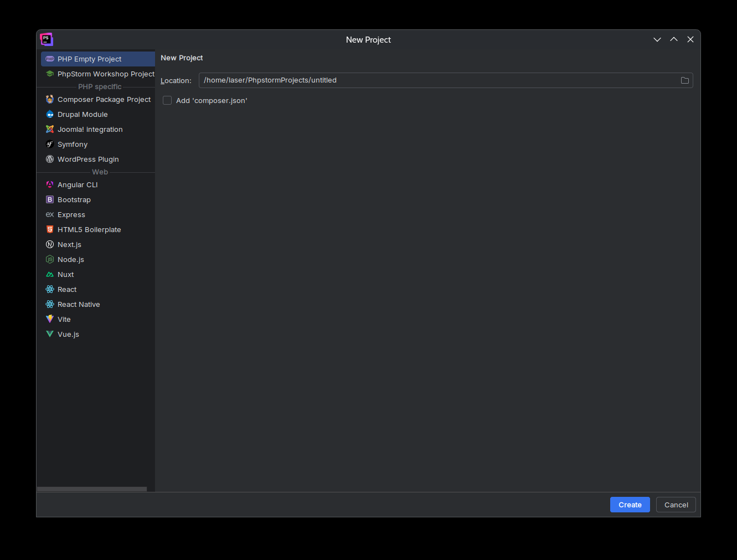Click the Angular CLI icon

point(50,185)
